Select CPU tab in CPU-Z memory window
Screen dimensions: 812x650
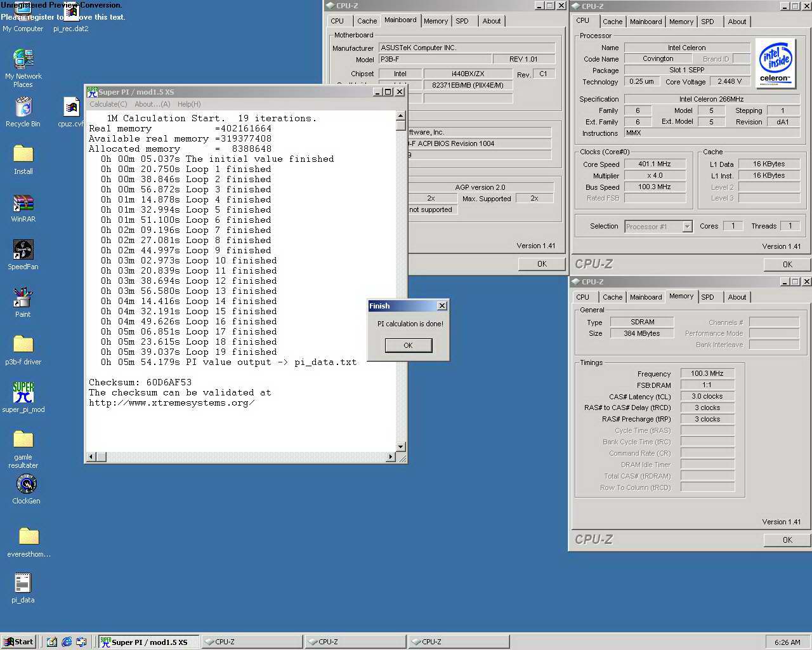[x=583, y=297]
